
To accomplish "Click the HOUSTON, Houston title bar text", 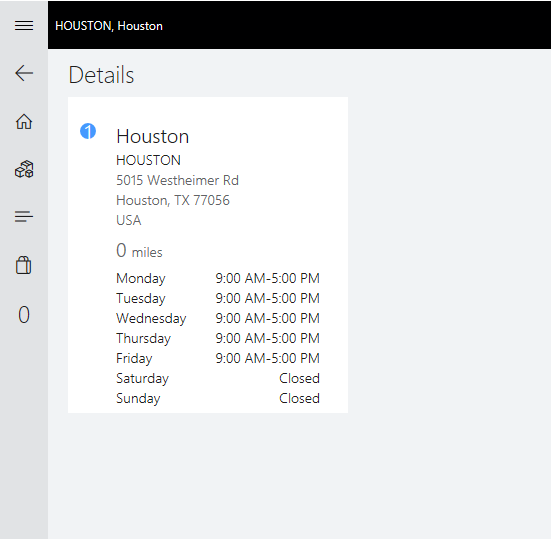I will pyautogui.click(x=109, y=26).
